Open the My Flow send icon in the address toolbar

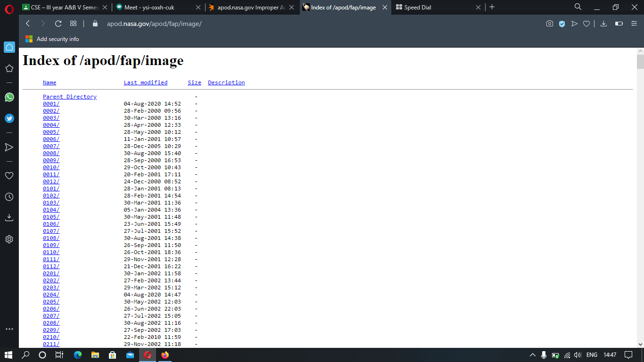[574, 24]
